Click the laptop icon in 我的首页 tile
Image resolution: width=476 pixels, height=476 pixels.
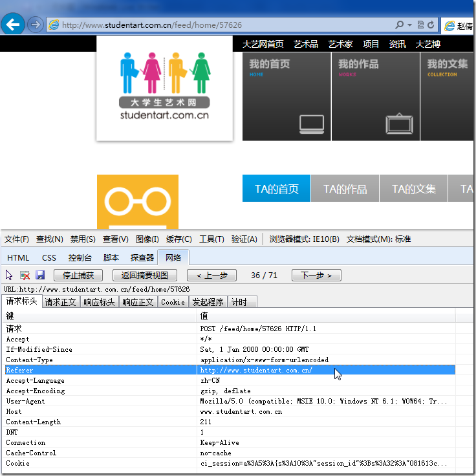click(x=312, y=124)
